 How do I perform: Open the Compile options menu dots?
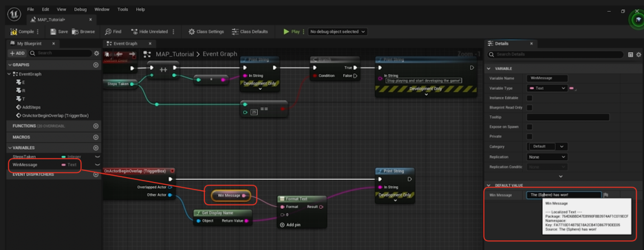[x=39, y=32]
